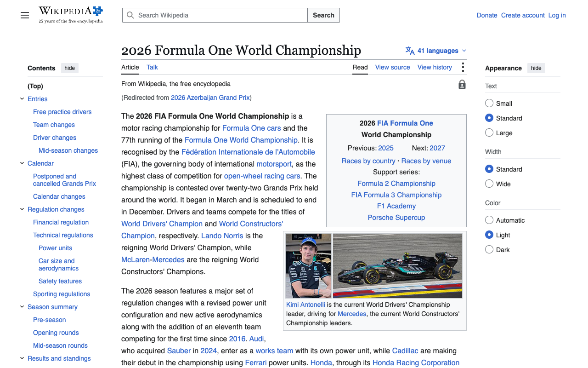
Task: Click the Donate link
Action: [487, 15]
